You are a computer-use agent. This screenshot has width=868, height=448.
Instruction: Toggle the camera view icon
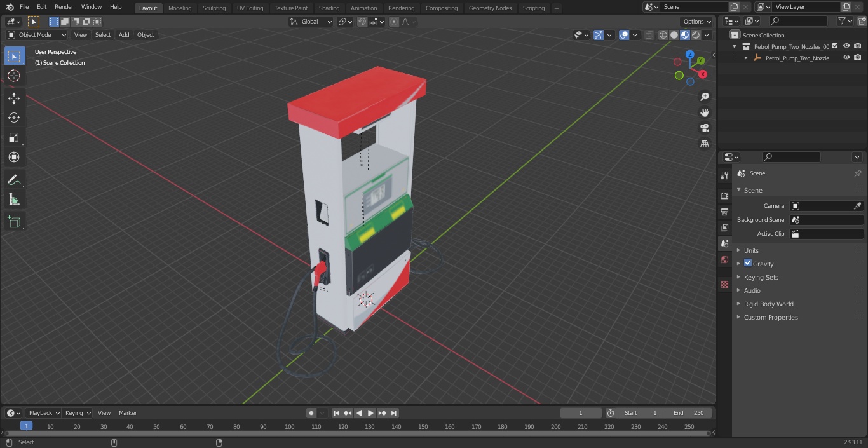point(704,128)
